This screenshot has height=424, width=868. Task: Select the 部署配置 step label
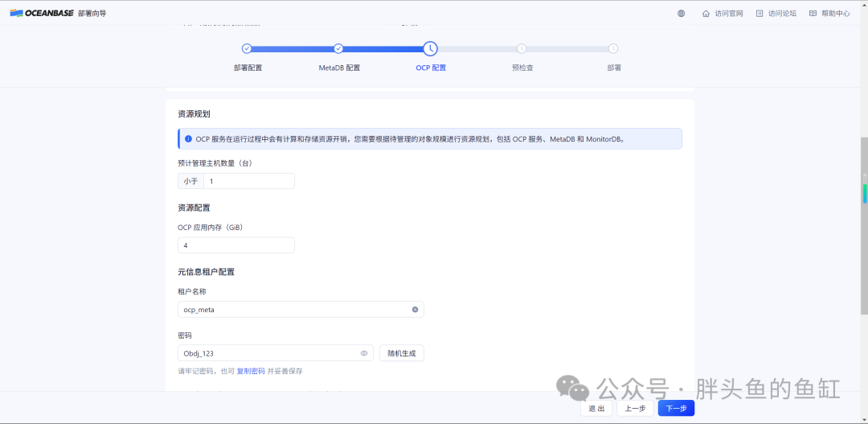click(x=248, y=68)
